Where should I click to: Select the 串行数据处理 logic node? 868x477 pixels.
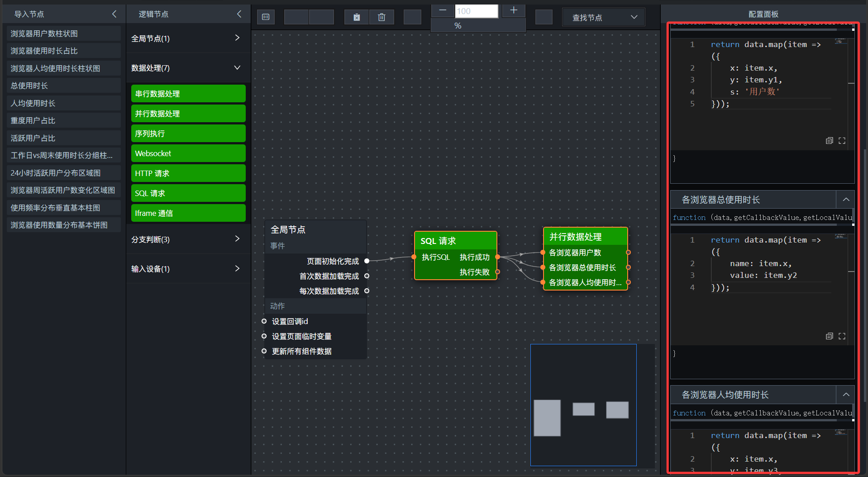188,94
